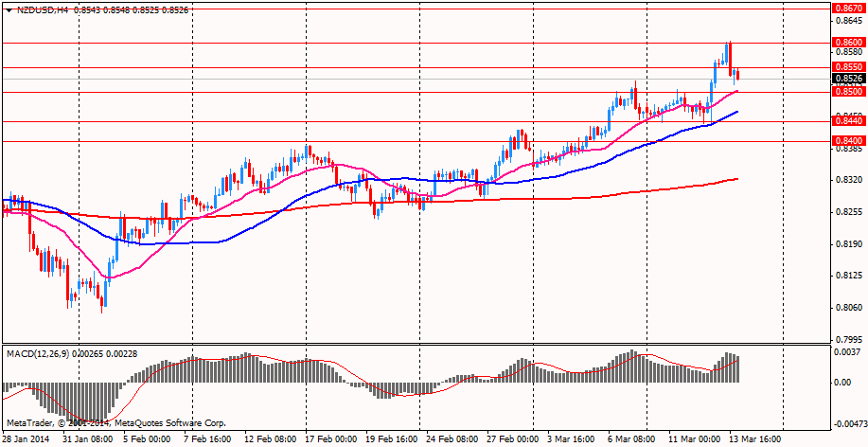Screen dimensions: 868x447
Task: Select the 0.8500 red price level tag
Action: point(846,92)
